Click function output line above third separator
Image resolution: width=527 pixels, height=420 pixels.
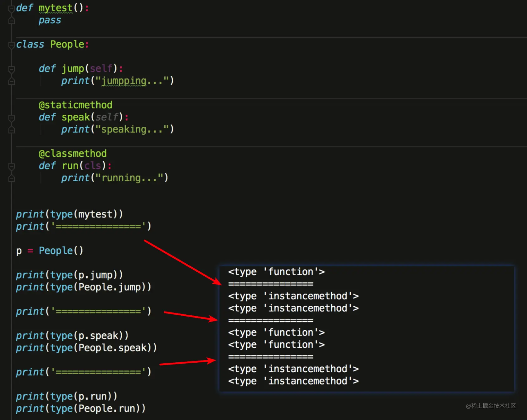pyautogui.click(x=276, y=345)
